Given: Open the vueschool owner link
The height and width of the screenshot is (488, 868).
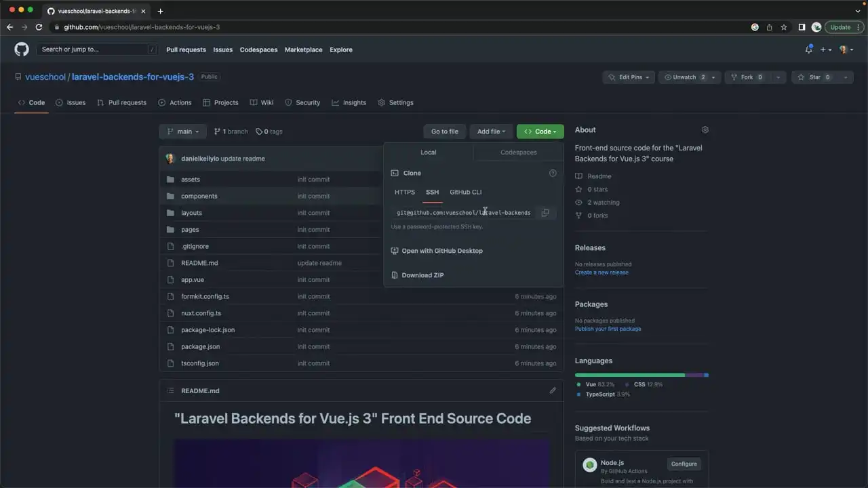Looking at the screenshot, I should click(45, 77).
